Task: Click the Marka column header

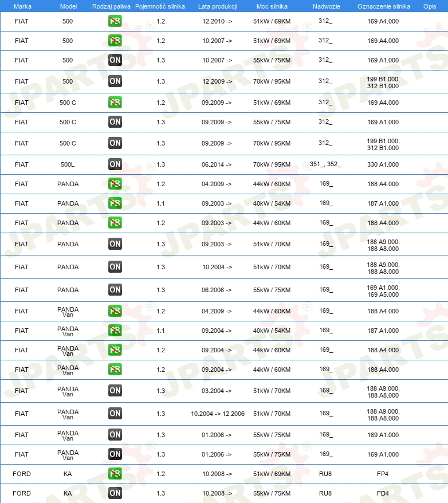Action: [22, 6]
